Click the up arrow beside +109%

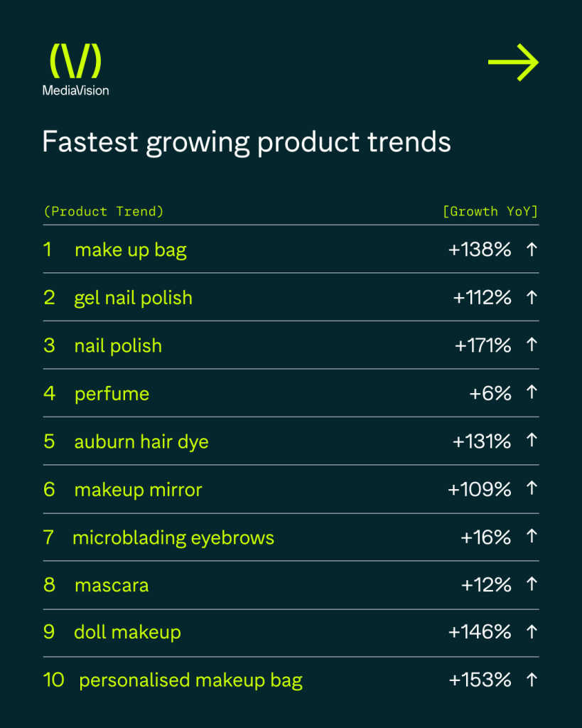pos(531,488)
